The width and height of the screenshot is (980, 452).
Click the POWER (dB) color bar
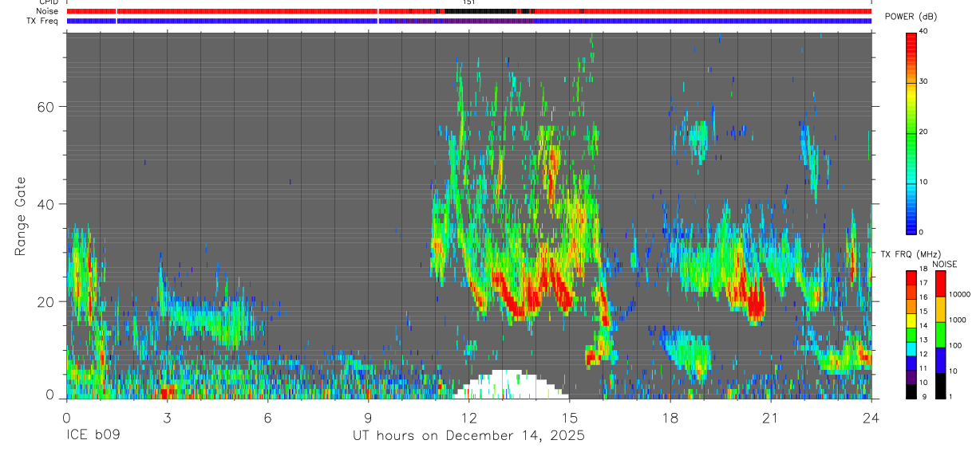911,132
